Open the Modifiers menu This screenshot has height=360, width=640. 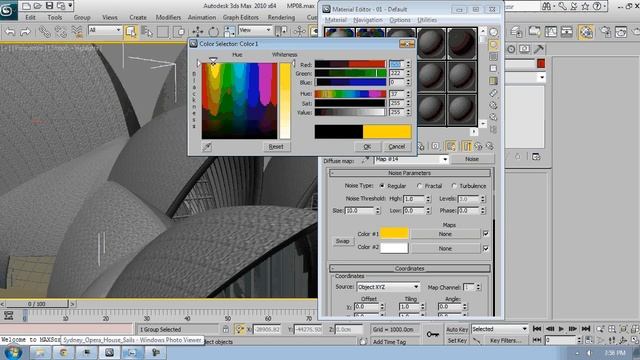point(168,18)
